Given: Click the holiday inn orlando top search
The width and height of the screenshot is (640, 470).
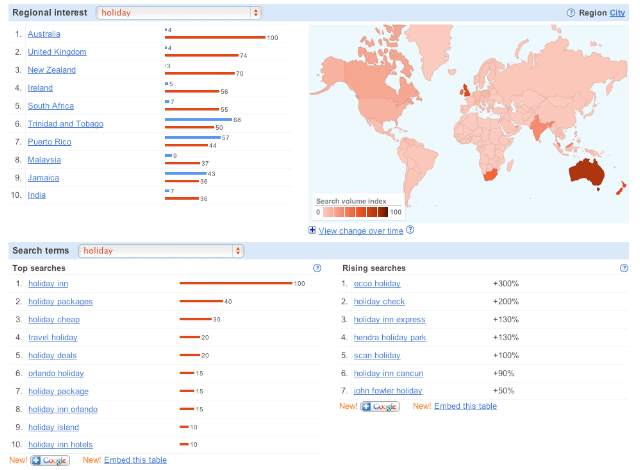Looking at the screenshot, I should (x=63, y=409).
